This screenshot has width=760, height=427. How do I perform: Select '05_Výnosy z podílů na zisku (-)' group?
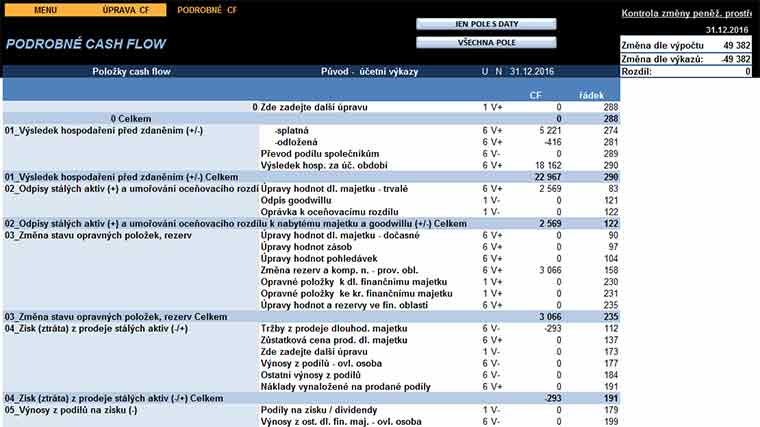click(x=71, y=410)
